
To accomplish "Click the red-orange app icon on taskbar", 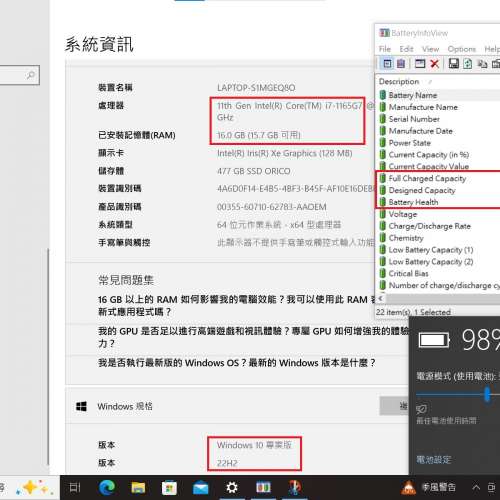I will (294, 487).
